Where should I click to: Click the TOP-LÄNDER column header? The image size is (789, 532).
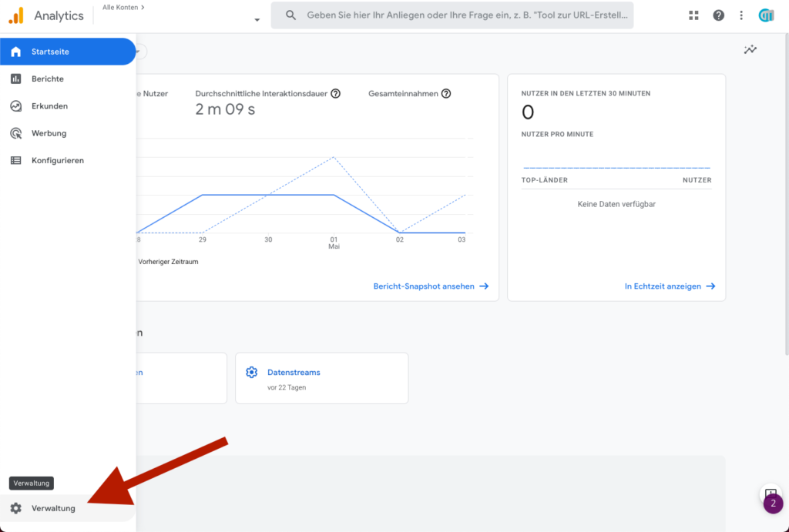point(545,180)
